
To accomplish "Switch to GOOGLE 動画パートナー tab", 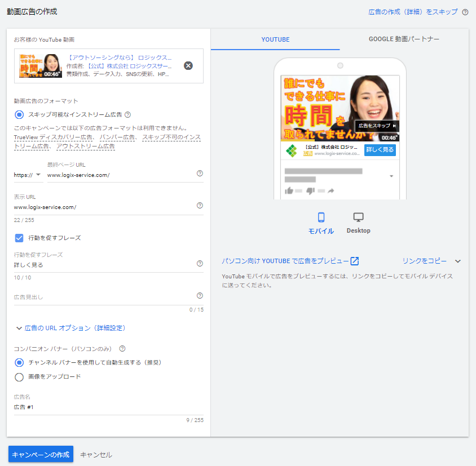I will click(x=404, y=39).
